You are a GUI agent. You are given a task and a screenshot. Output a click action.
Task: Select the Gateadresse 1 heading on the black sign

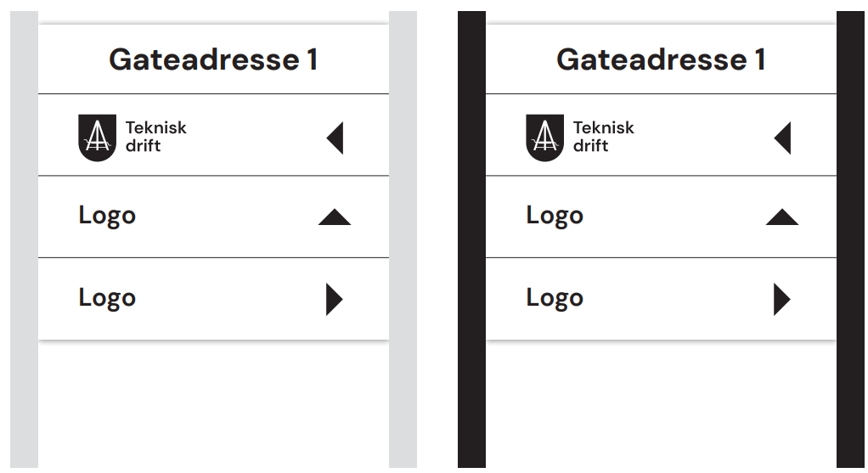661,59
